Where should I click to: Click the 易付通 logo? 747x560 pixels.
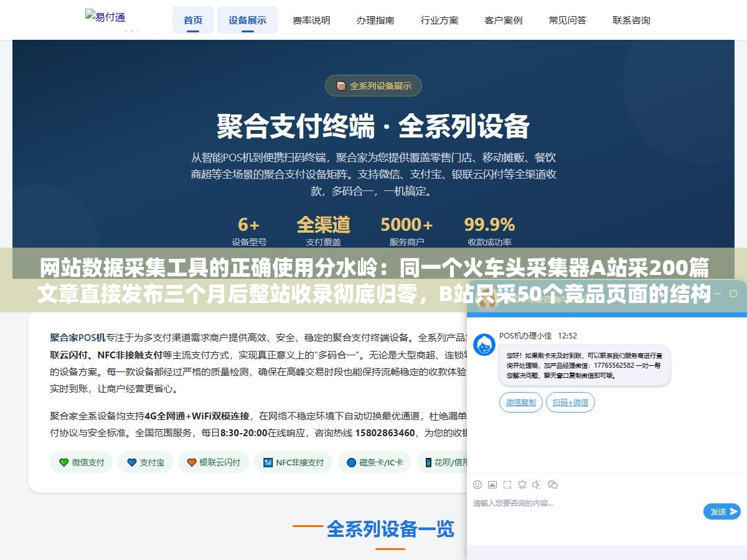pyautogui.click(x=105, y=17)
